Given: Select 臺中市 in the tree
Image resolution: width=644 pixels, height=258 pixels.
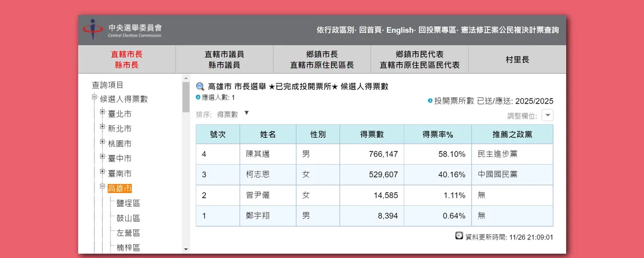Looking at the screenshot, I should (x=120, y=158).
